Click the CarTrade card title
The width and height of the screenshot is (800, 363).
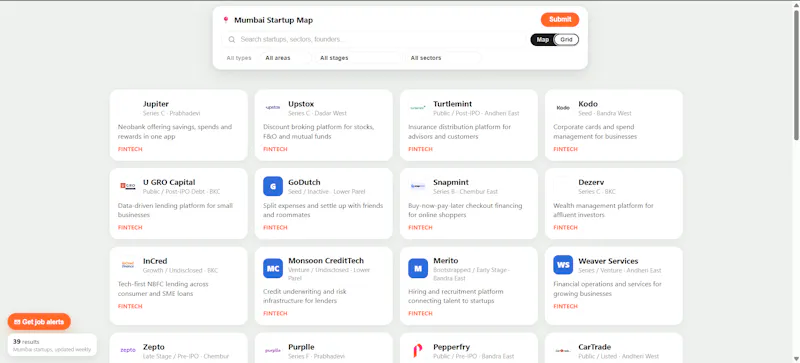[594, 347]
